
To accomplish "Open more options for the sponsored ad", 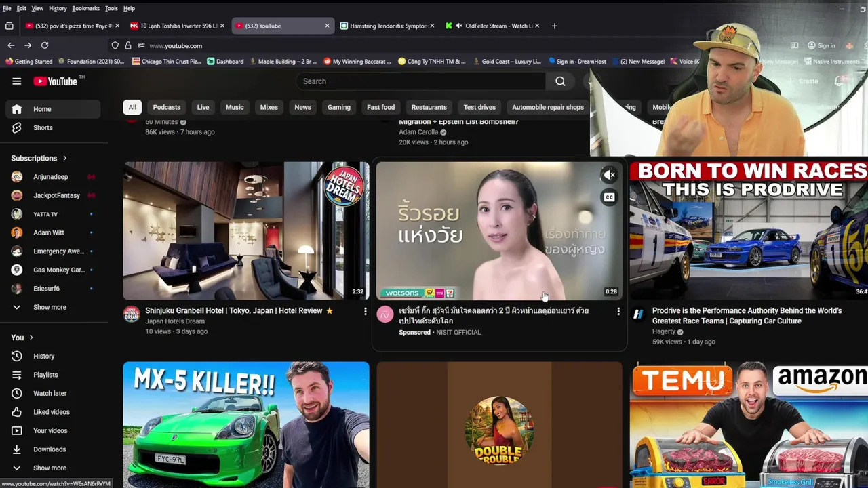I will (x=618, y=311).
